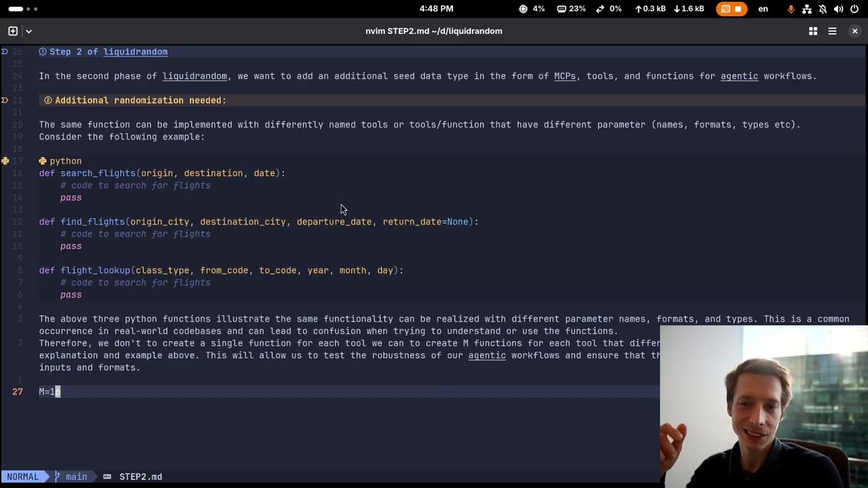Click the window title 'nvim STEP2.md ~/d/liquidrandom'
The height and width of the screenshot is (488, 868).
pos(434,31)
